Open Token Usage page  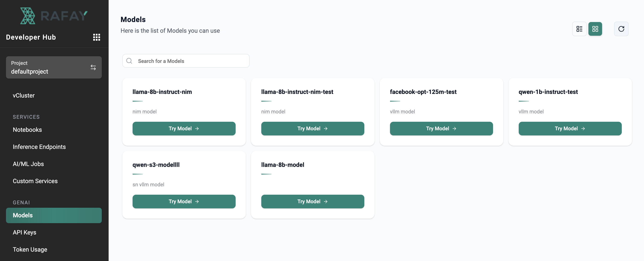30,249
